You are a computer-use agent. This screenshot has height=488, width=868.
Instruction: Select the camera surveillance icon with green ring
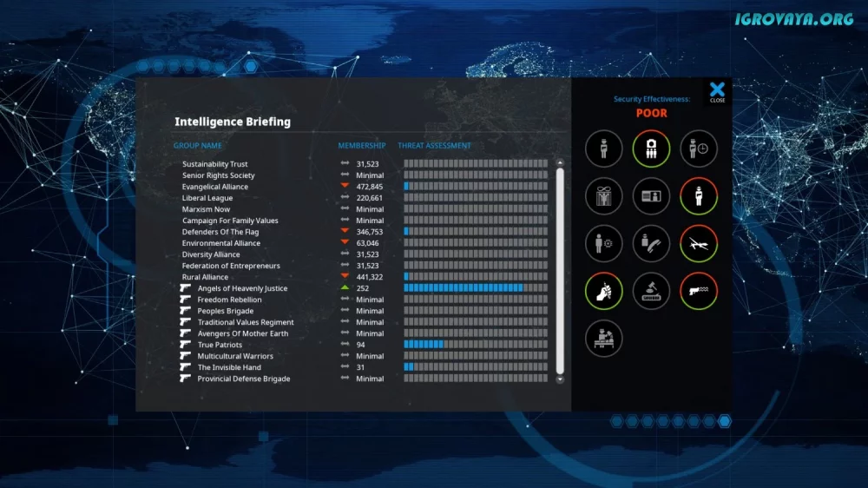tap(651, 148)
